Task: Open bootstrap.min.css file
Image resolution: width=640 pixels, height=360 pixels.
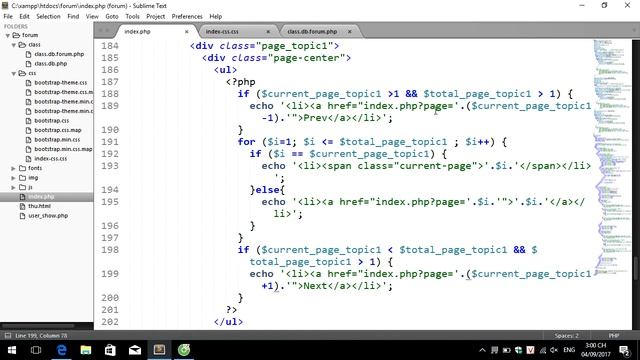Action: [x=57, y=140]
